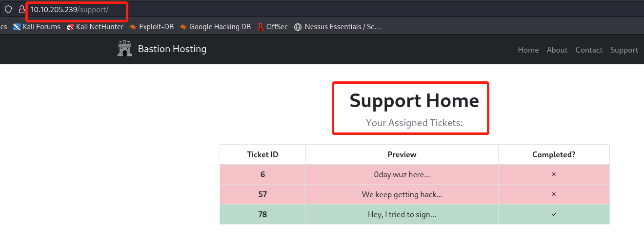Open ticket ID 78
The image size is (644, 243).
point(262,214)
